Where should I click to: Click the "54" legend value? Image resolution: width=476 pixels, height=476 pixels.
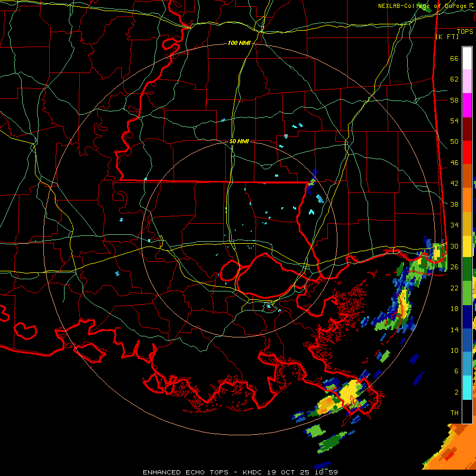point(454,121)
